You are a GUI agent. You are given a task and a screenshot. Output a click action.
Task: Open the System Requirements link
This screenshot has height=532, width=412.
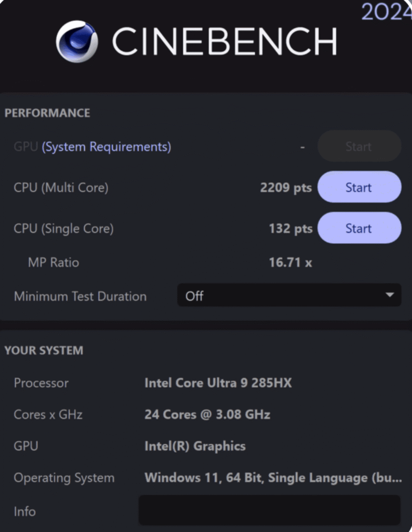(107, 147)
